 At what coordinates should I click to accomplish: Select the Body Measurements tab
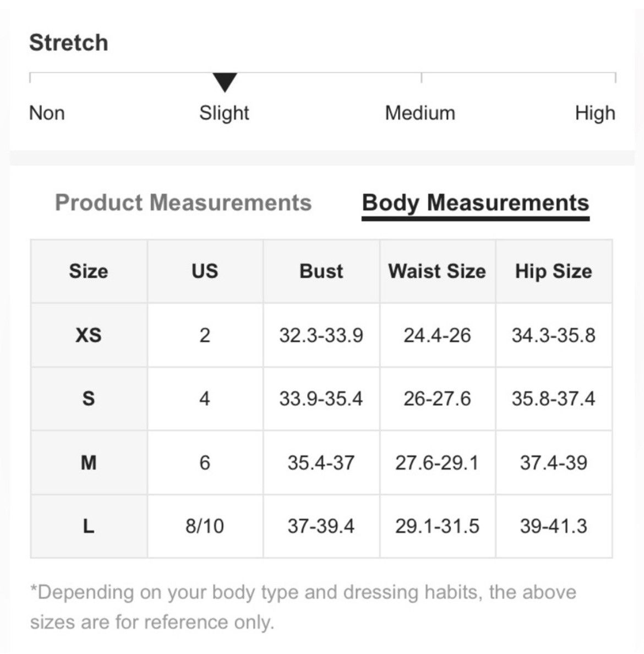[x=476, y=204]
